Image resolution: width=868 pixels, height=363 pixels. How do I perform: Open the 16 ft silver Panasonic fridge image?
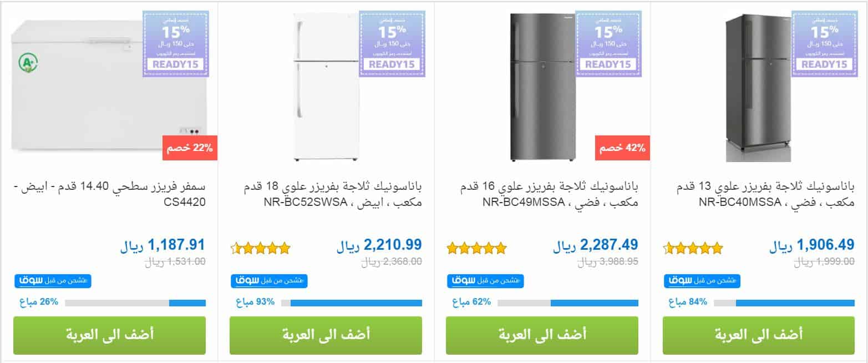(541, 86)
